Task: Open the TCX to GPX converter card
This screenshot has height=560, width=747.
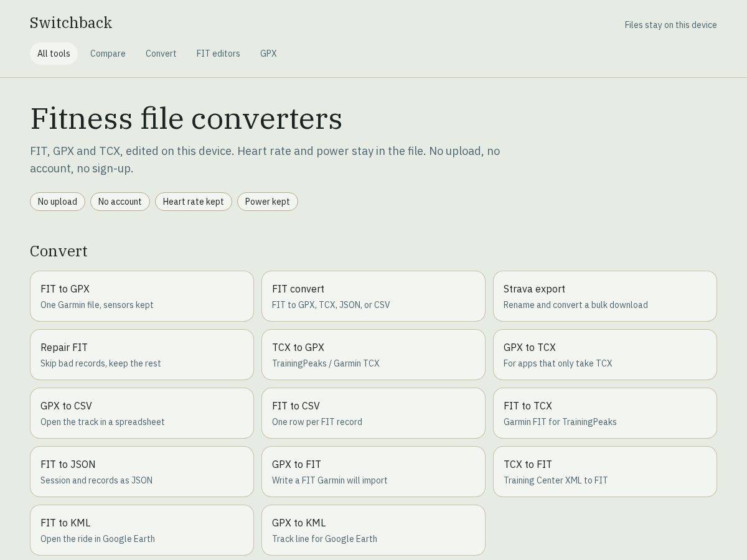Action: [374, 355]
